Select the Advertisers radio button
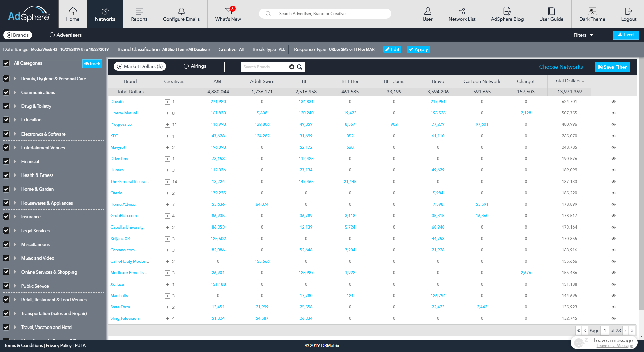The image size is (644, 352). click(52, 35)
